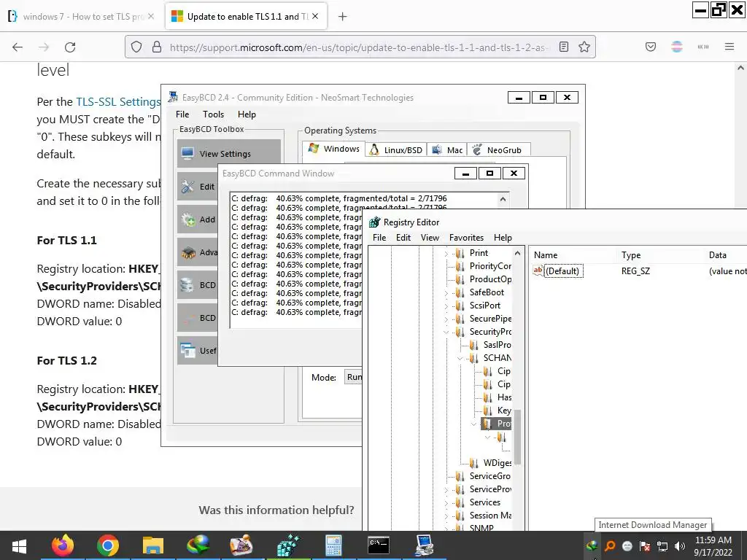Viewport: 747px width, 560px height.
Task: Select the SaslProfiles registry key
Action: click(x=497, y=345)
